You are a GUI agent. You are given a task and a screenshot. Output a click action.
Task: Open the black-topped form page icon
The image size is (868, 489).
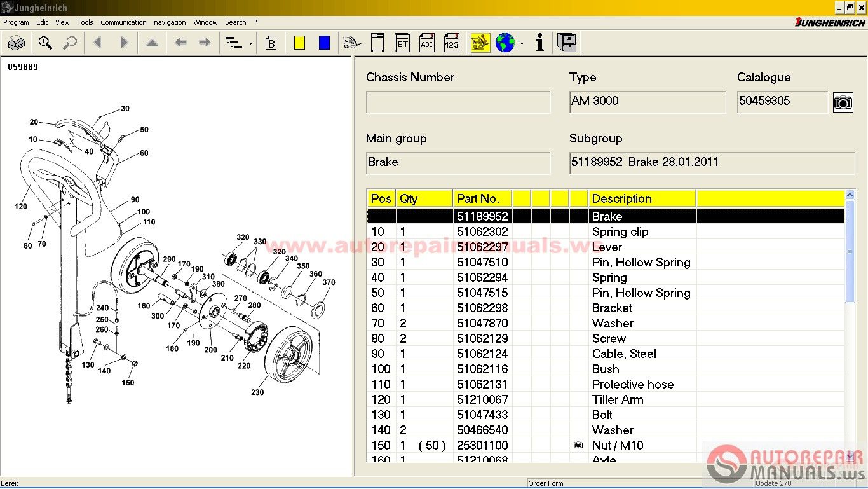(377, 43)
